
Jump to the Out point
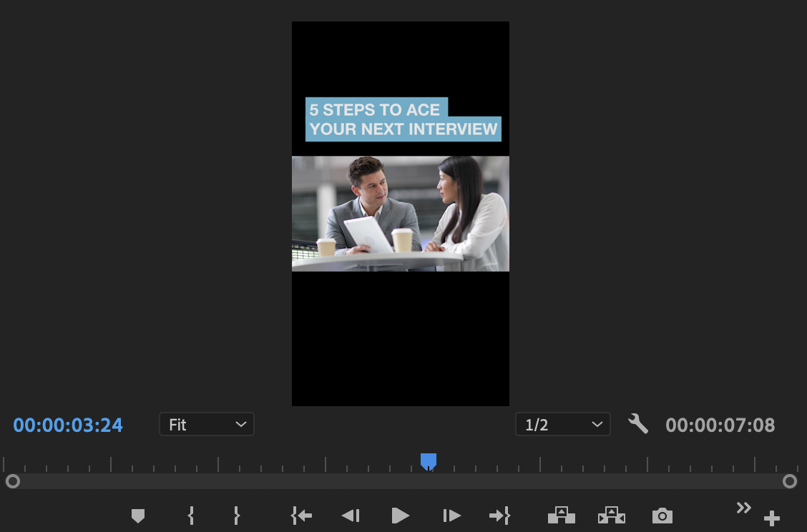[x=500, y=516]
